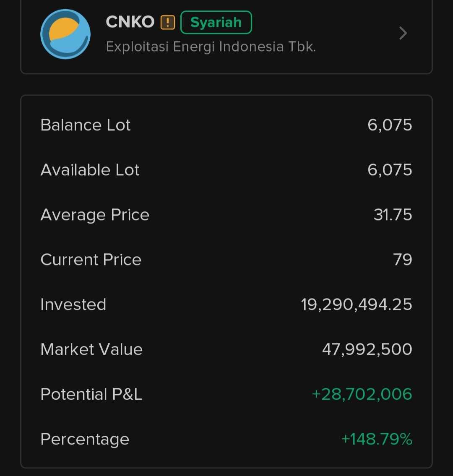This screenshot has height=476, width=453.
Task: Select the Available Lot label
Action: point(90,170)
